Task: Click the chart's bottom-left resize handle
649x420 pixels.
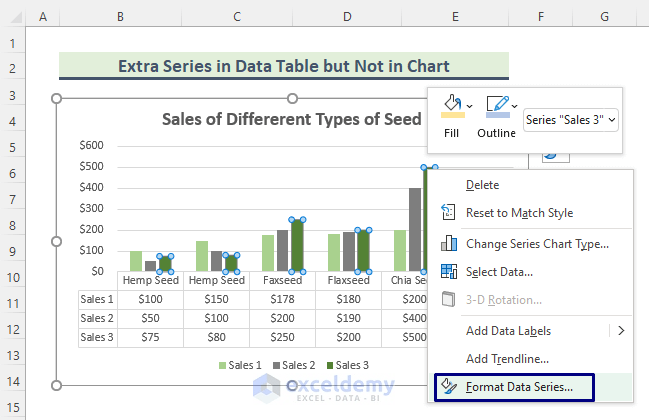Action: 57,386
